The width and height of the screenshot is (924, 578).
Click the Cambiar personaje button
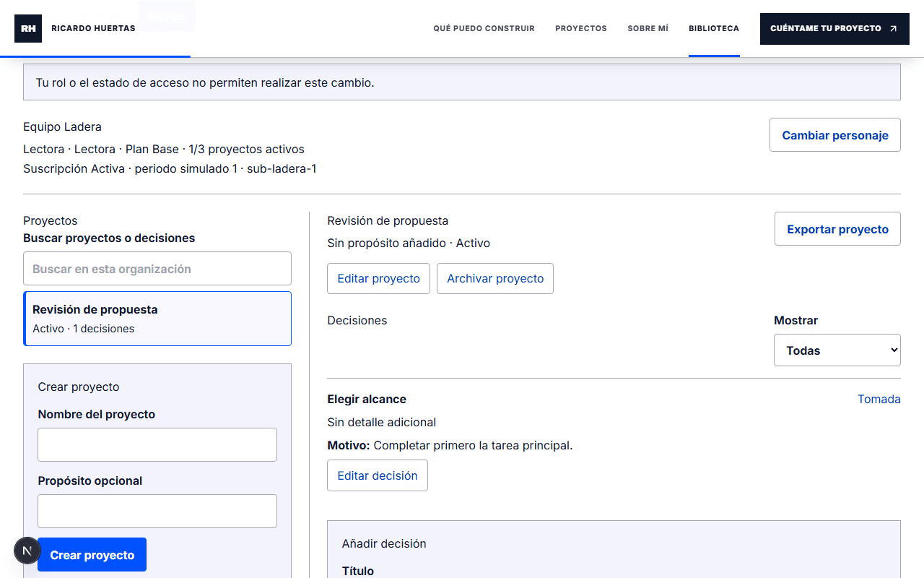click(835, 135)
